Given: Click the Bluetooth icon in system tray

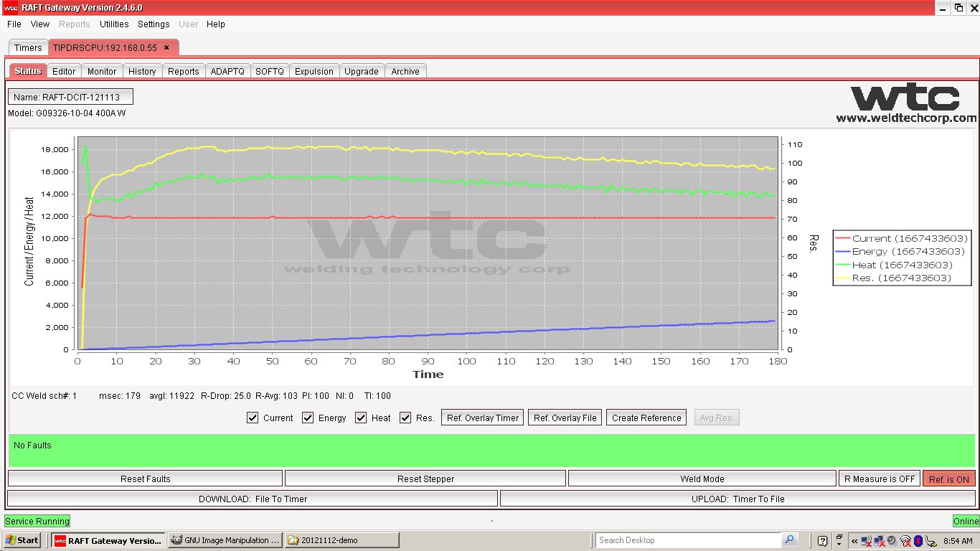Looking at the screenshot, I should (918, 541).
